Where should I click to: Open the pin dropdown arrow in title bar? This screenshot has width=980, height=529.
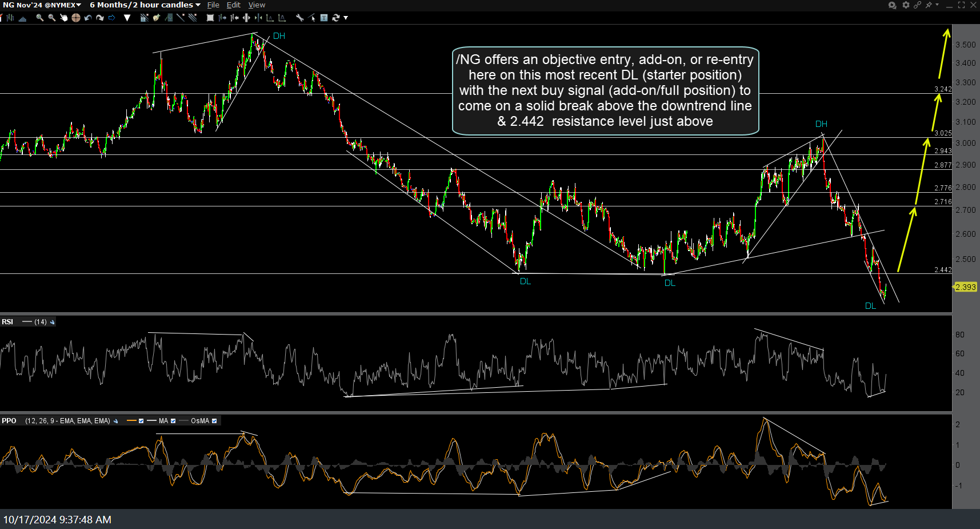[937, 5]
